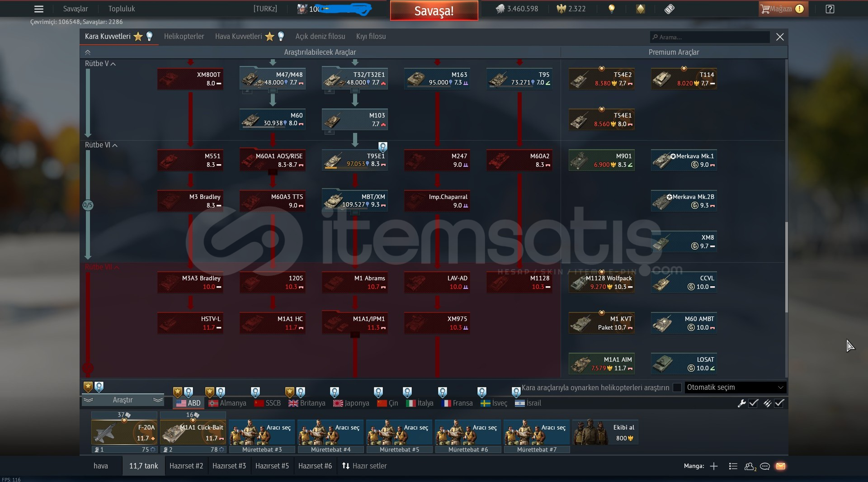Buy crew with Ekibi al 800

[605, 432]
